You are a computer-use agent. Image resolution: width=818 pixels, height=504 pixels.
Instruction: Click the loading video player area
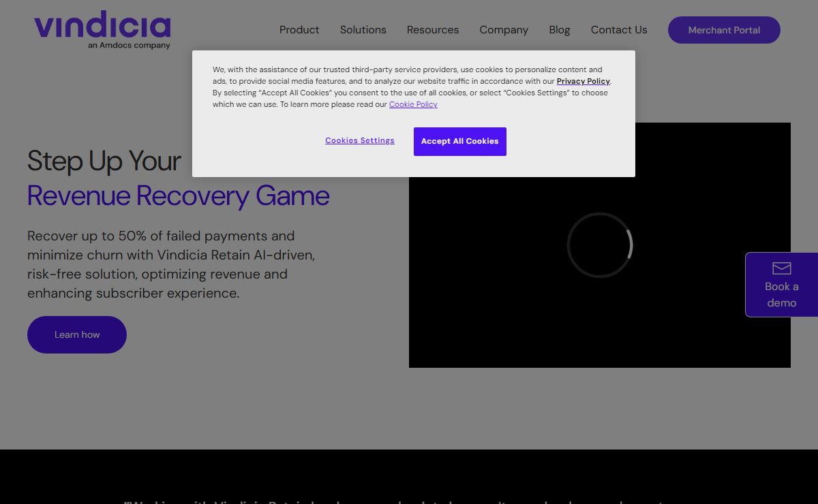(600, 245)
